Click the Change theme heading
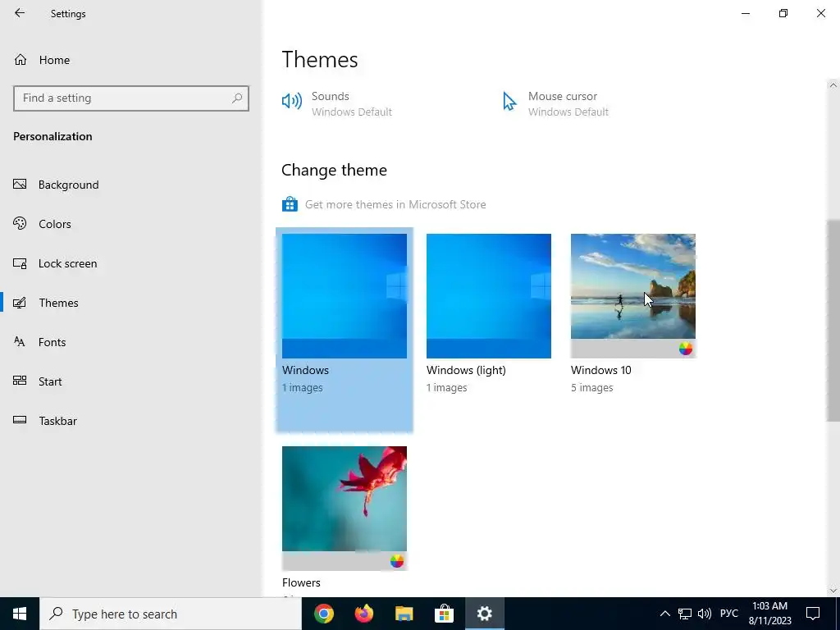The image size is (840, 630). click(x=335, y=171)
